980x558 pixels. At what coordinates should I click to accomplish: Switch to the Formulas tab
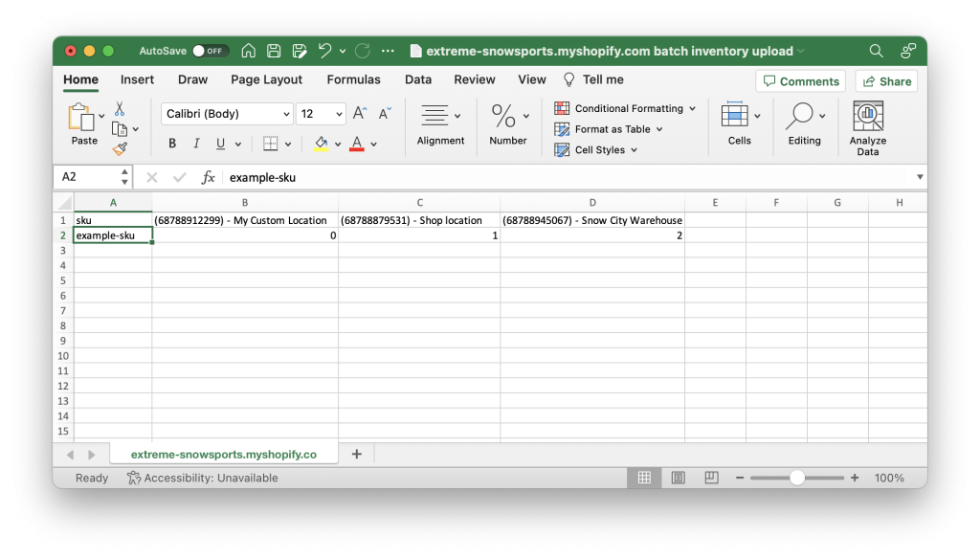pos(353,79)
